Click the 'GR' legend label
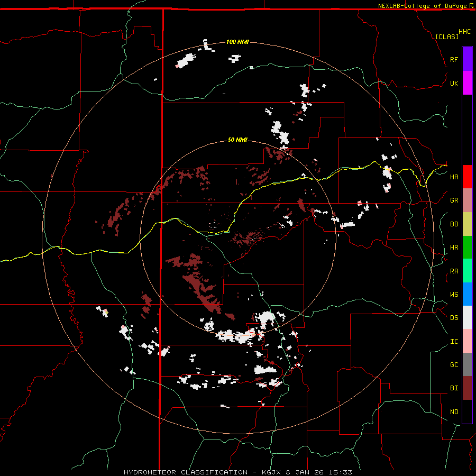 (x=454, y=200)
